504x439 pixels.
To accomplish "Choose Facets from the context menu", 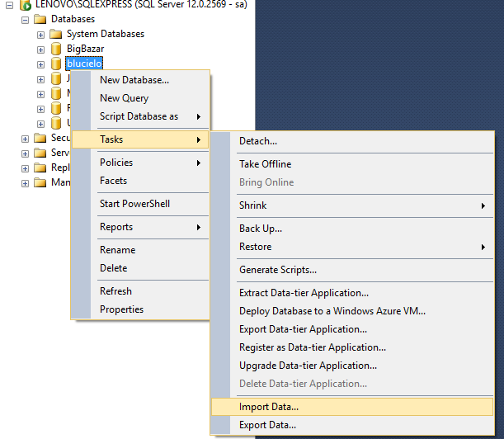I will click(x=140, y=181).
